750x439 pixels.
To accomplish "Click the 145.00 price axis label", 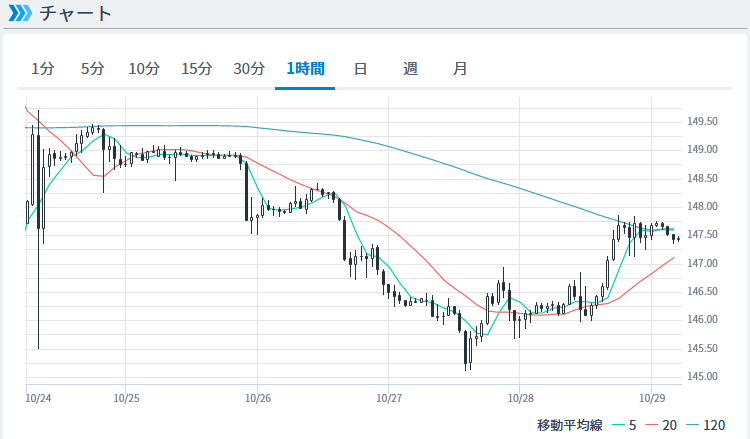I will [x=703, y=376].
